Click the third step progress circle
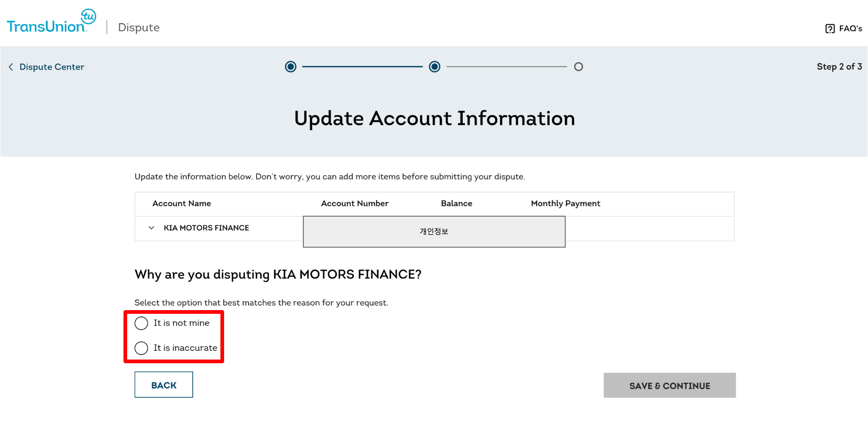The image size is (868, 425). (x=578, y=67)
